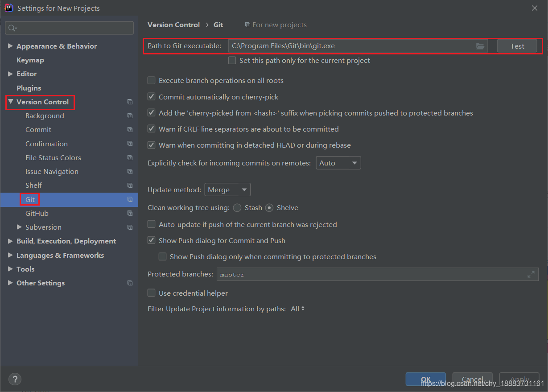The image size is (548, 392).
Task: Select Confirmation settings item
Action: [x=46, y=144]
